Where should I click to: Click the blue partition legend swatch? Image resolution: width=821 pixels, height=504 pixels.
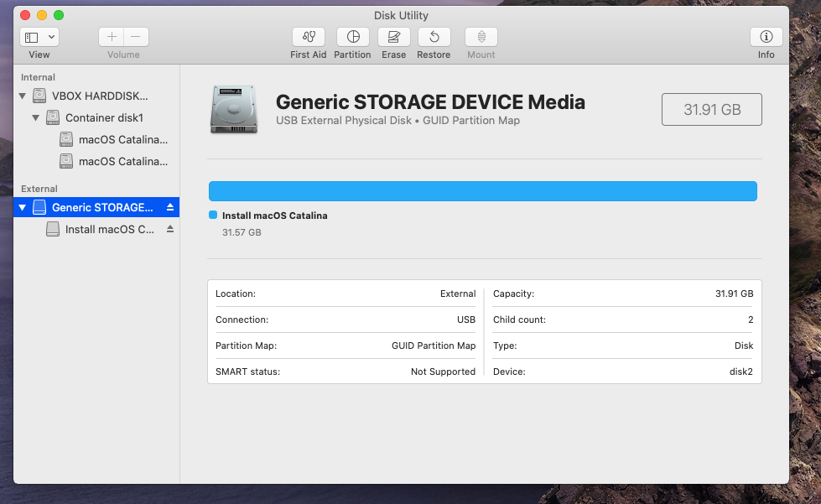click(x=213, y=216)
